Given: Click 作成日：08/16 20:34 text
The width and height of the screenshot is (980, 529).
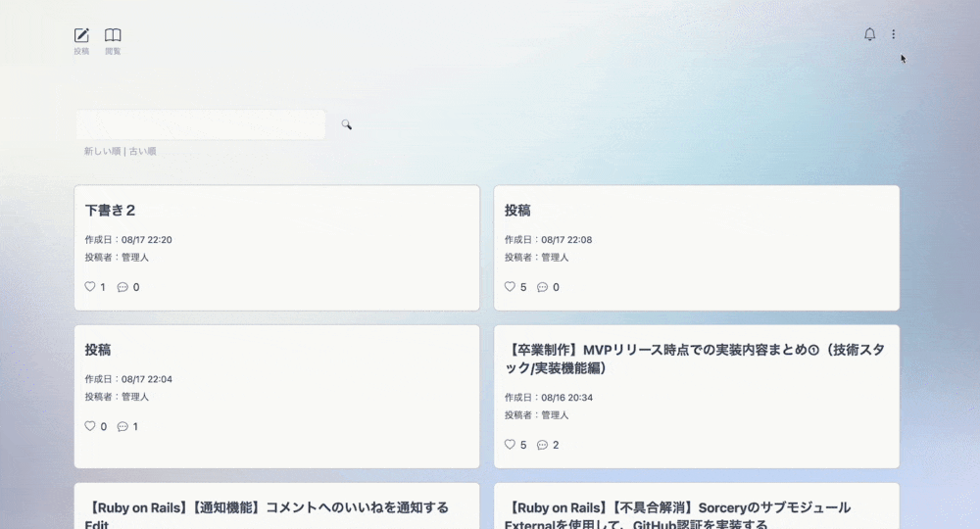Looking at the screenshot, I should point(548,397).
